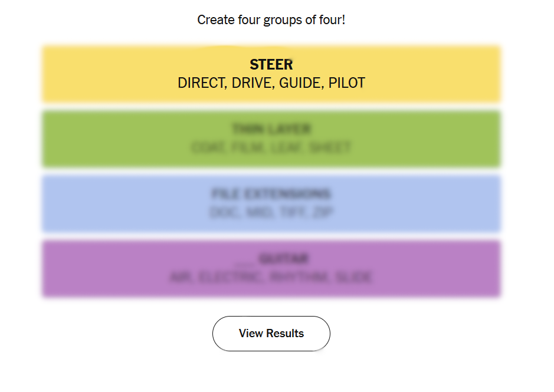Screen dimensions: 554x392
Task: Click the "Create four groups of four!" heading
Action: pos(271,20)
